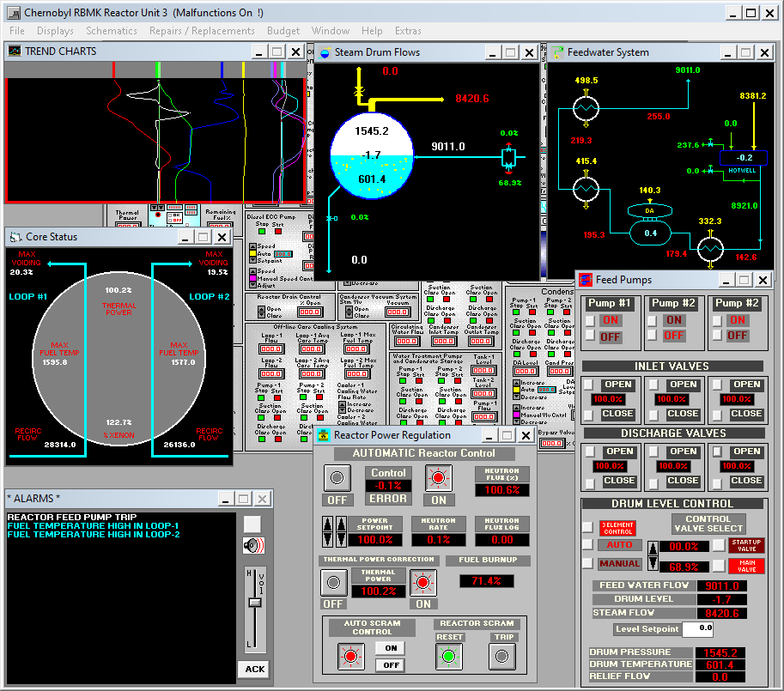The width and height of the screenshot is (784, 691).
Task: Select the DA deaerator tank in Feedwater System
Action: (x=650, y=225)
